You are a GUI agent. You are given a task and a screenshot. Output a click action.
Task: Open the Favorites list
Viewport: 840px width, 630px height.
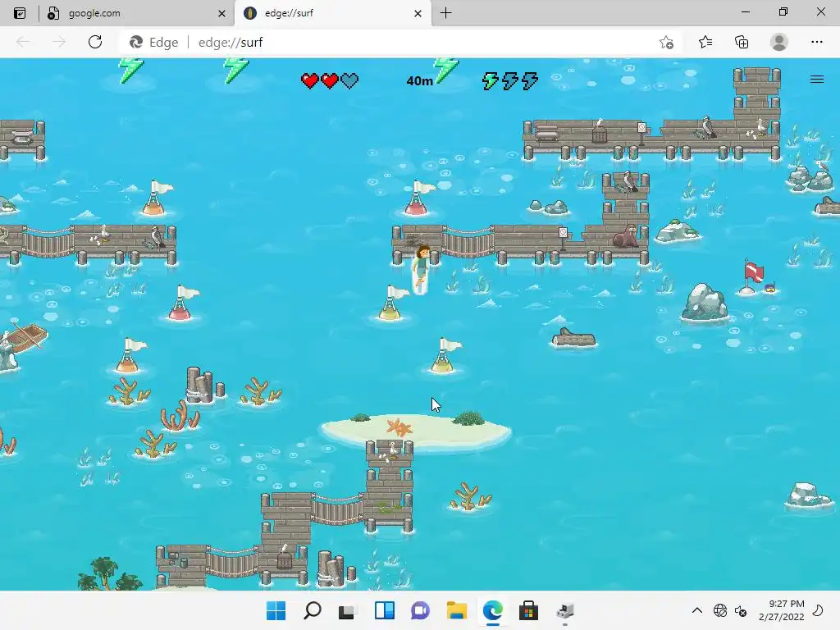[705, 42]
